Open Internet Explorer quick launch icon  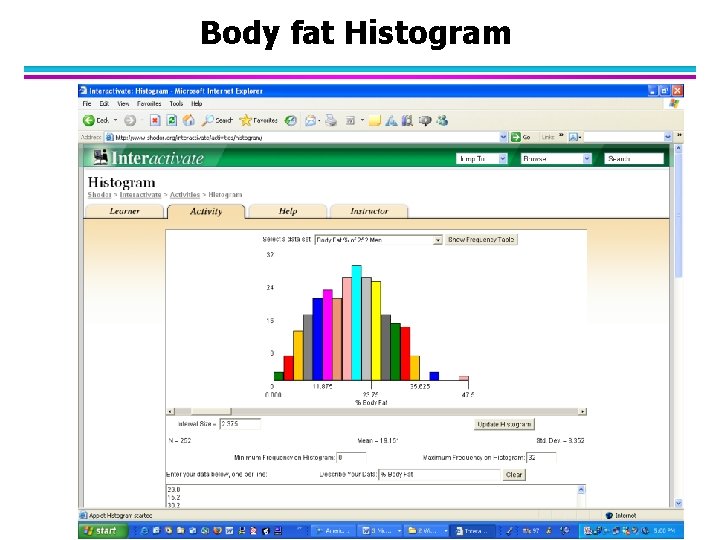(x=144, y=531)
